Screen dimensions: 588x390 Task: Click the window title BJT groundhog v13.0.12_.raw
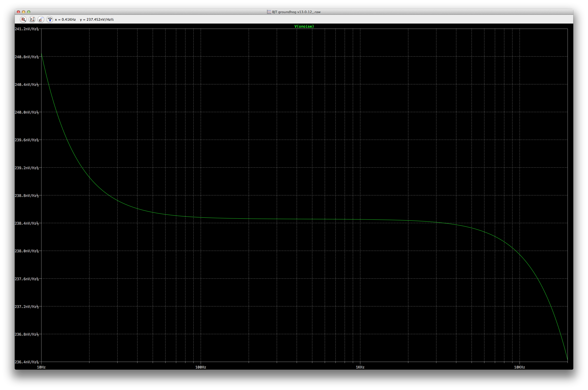point(296,12)
